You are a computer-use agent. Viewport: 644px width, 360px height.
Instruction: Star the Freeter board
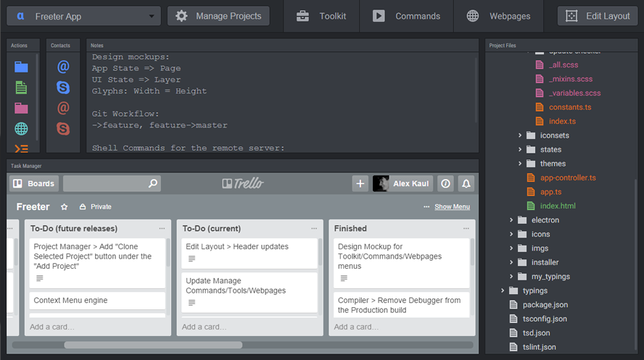tap(64, 206)
